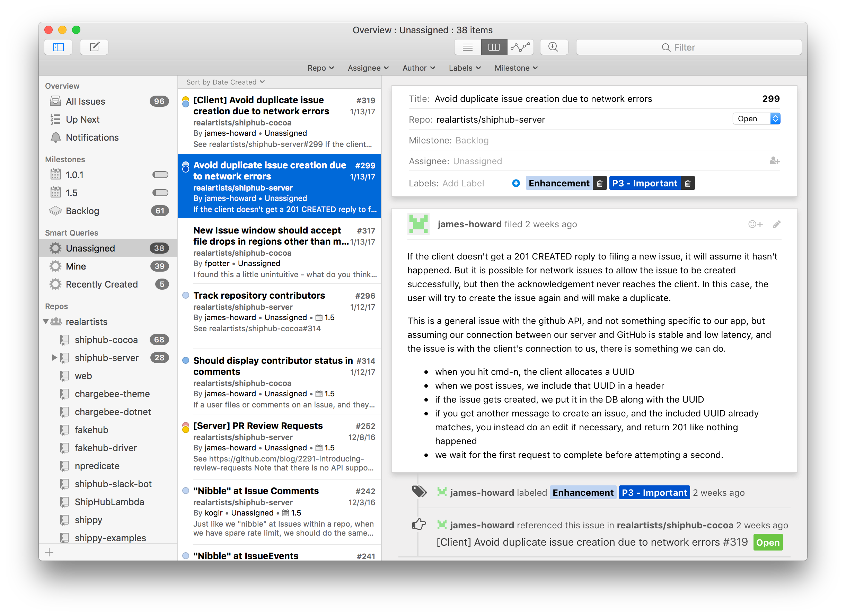The image size is (846, 616).
Task: Click the fakehub repo icon
Action: [x=64, y=430]
